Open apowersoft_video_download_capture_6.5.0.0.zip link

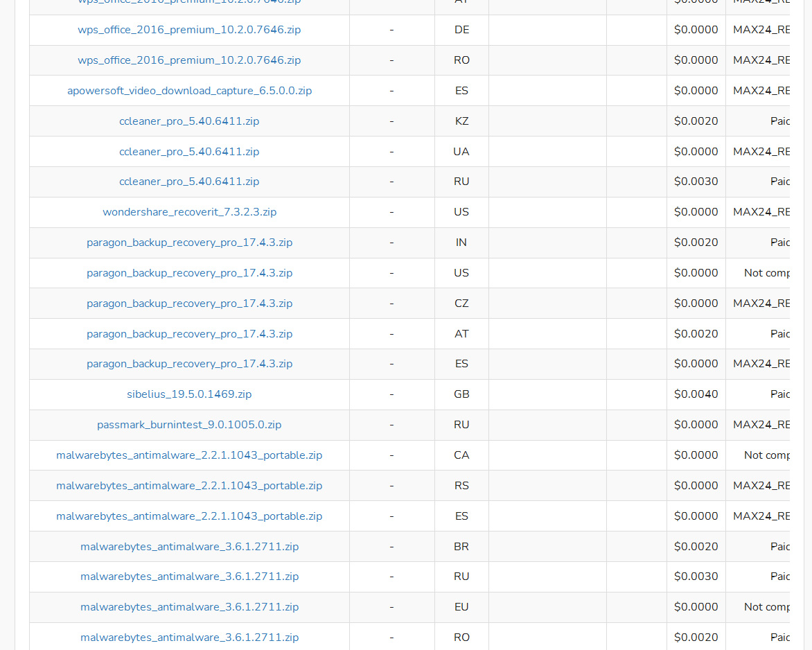[x=190, y=91]
